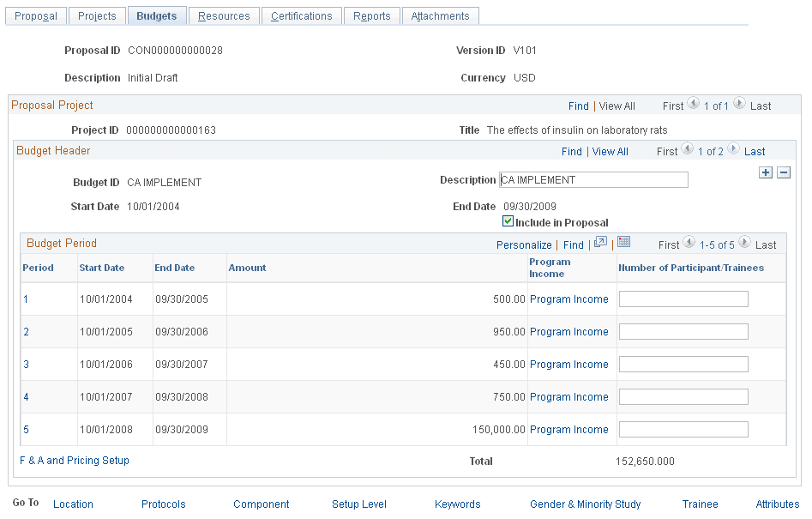
Task: Go to next Budget Header record
Action: pos(731,149)
